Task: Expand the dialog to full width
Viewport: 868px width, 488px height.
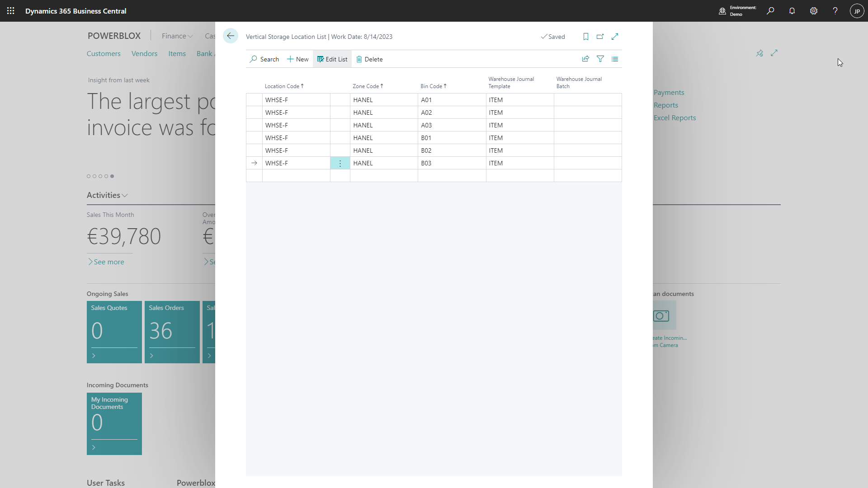Action: (615, 37)
